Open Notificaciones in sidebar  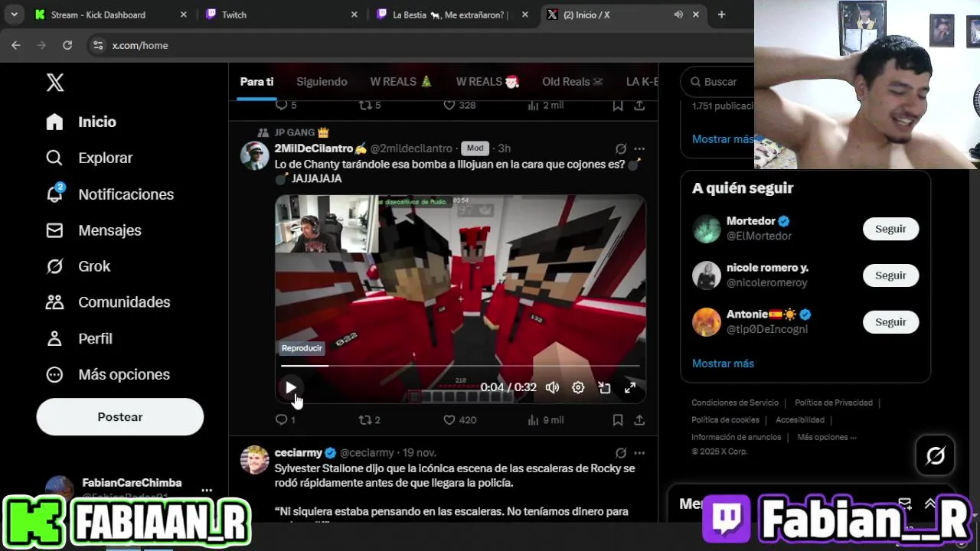tap(109, 194)
